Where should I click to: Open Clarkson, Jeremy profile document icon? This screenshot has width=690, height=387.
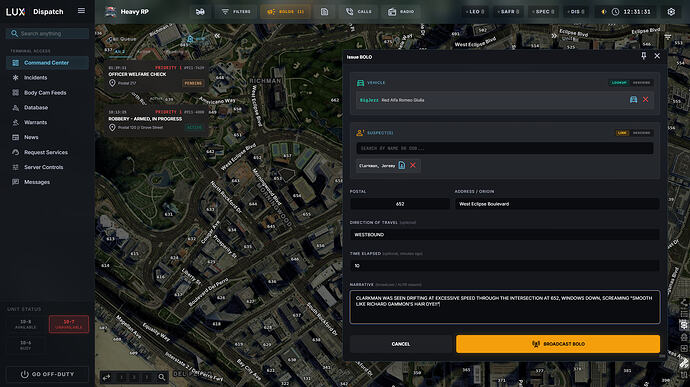[x=402, y=166]
